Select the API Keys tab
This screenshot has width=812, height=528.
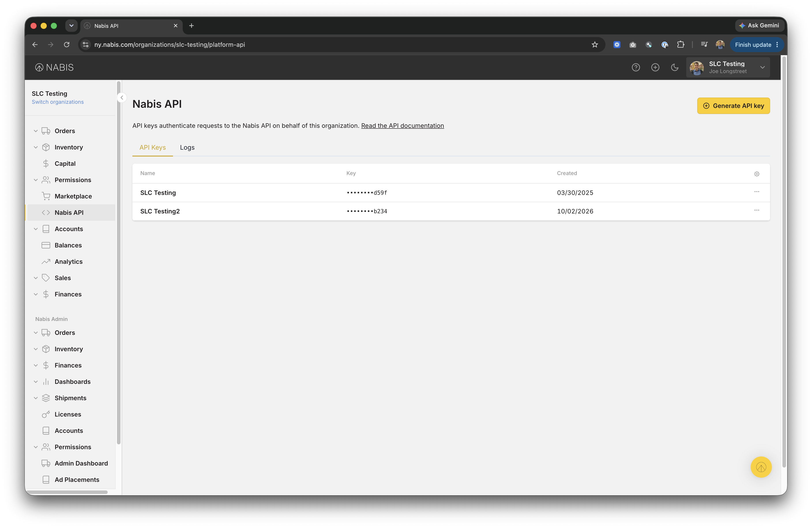tap(152, 147)
